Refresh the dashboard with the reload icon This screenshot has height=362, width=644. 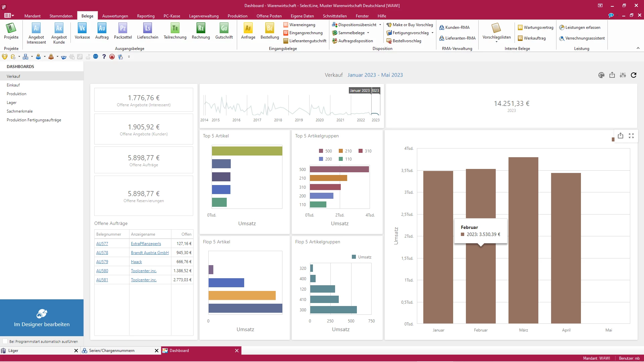coord(634,75)
